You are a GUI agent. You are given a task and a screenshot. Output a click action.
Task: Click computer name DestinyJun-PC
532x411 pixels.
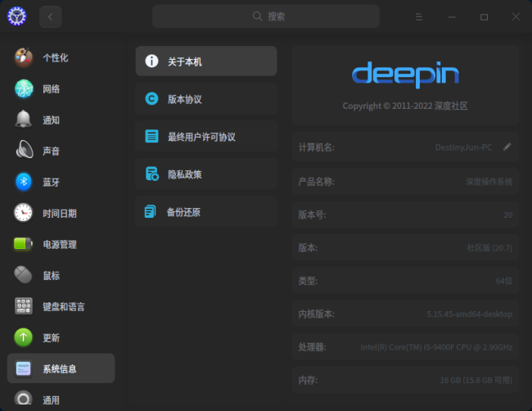463,147
